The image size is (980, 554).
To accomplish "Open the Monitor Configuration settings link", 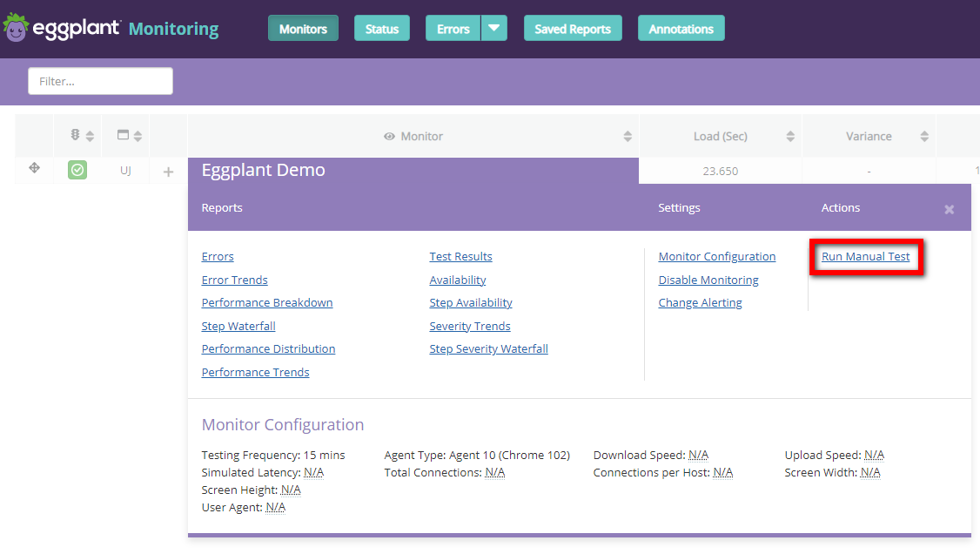I will [717, 256].
